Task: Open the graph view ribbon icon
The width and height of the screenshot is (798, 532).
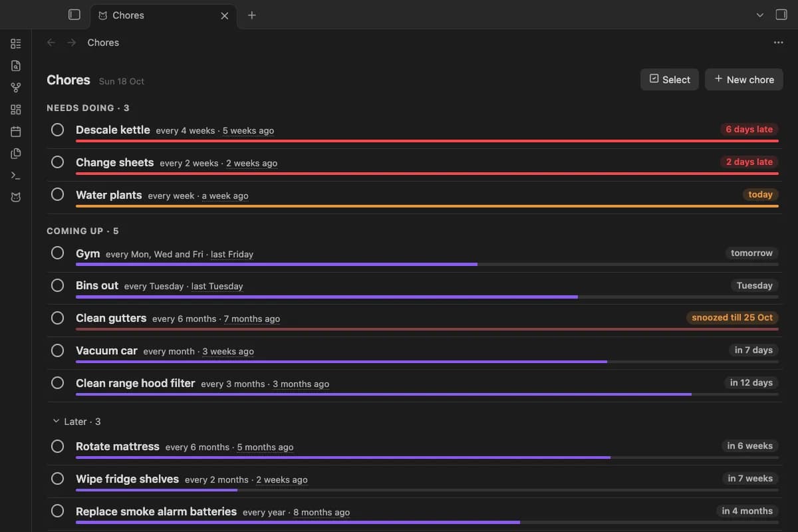Action: tap(16, 88)
